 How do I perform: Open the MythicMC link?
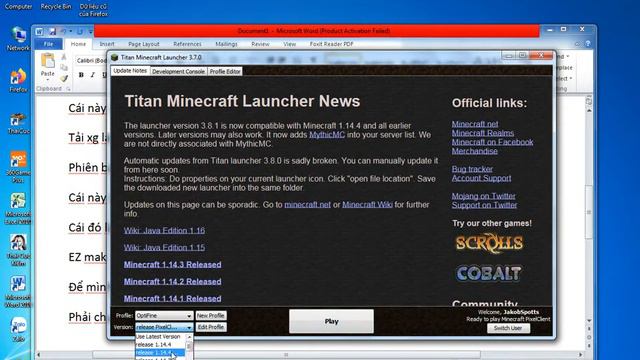click(327, 135)
